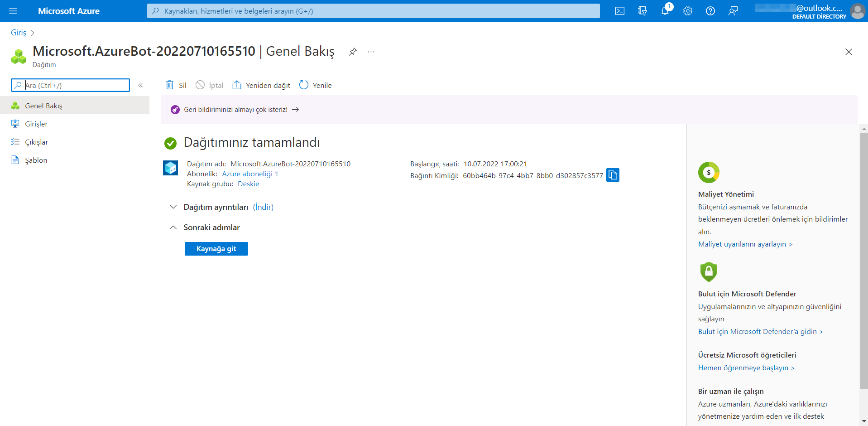Open Directories and subscriptions filter icon
This screenshot has height=426, width=868.
(643, 11)
